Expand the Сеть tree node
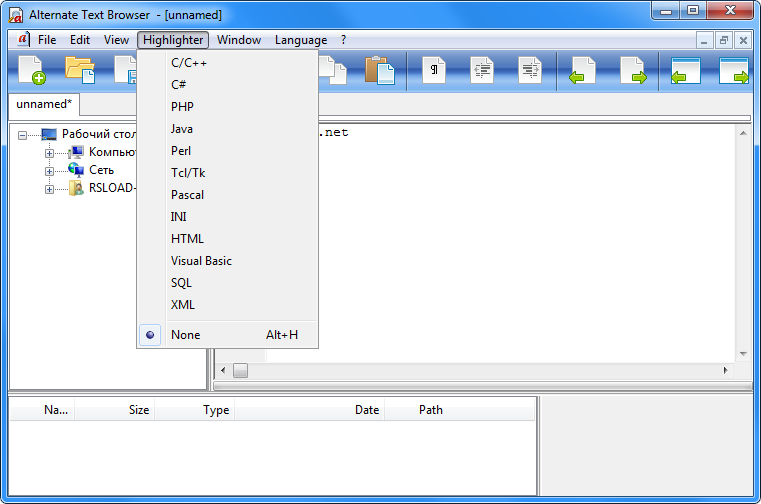 point(49,171)
